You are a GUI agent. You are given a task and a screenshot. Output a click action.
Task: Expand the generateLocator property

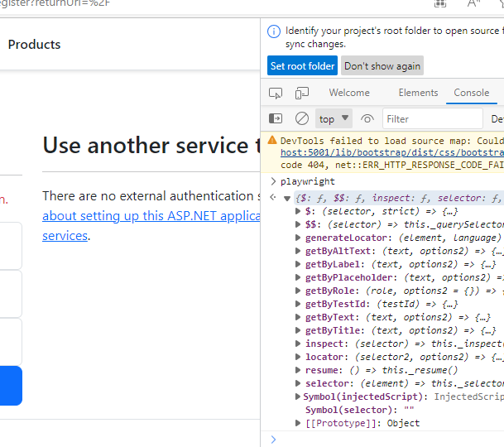coord(298,238)
